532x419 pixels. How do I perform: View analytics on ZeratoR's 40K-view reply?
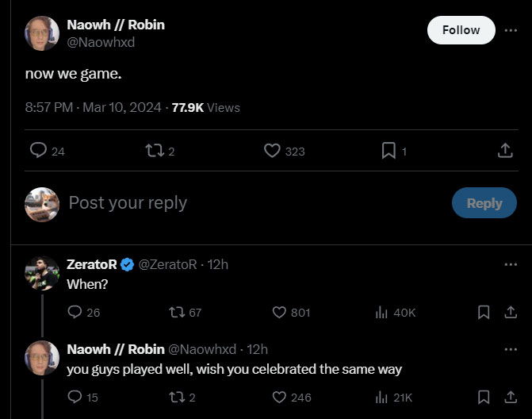pyautogui.click(x=381, y=313)
